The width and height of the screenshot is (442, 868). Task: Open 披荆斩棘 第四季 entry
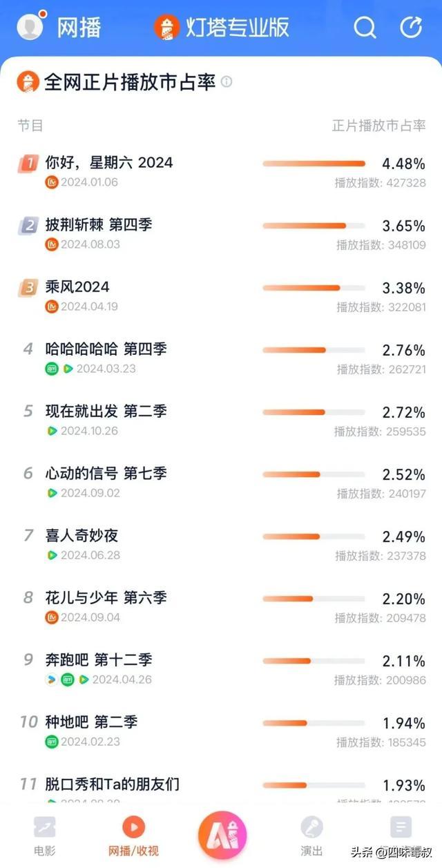pos(99,225)
